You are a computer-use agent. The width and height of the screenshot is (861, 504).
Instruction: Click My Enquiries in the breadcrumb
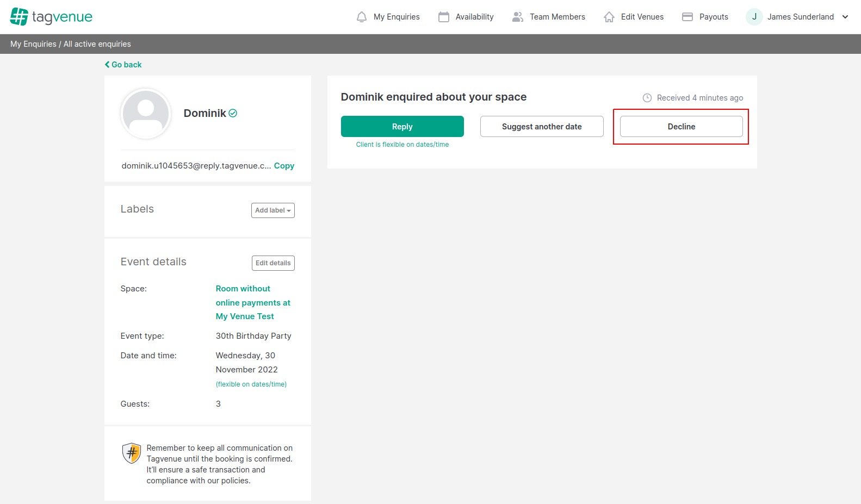33,44
